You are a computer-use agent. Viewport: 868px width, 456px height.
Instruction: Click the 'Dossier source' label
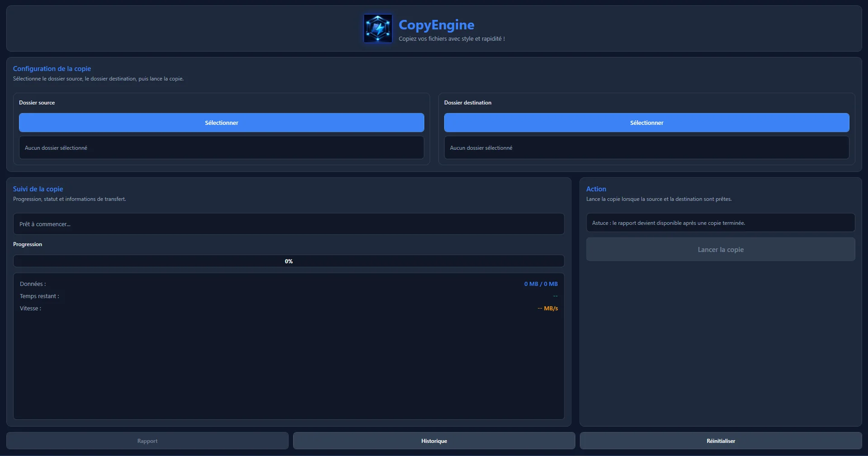(x=37, y=103)
